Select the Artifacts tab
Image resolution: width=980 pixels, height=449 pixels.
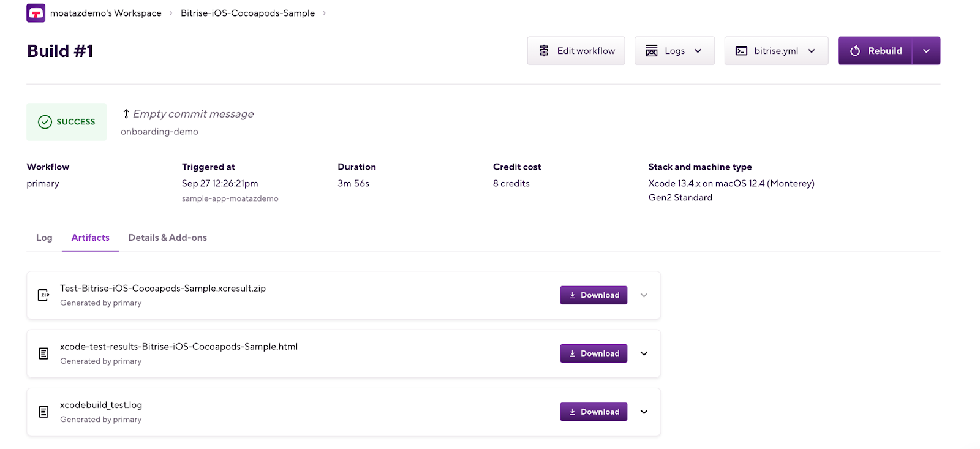pyautogui.click(x=91, y=238)
